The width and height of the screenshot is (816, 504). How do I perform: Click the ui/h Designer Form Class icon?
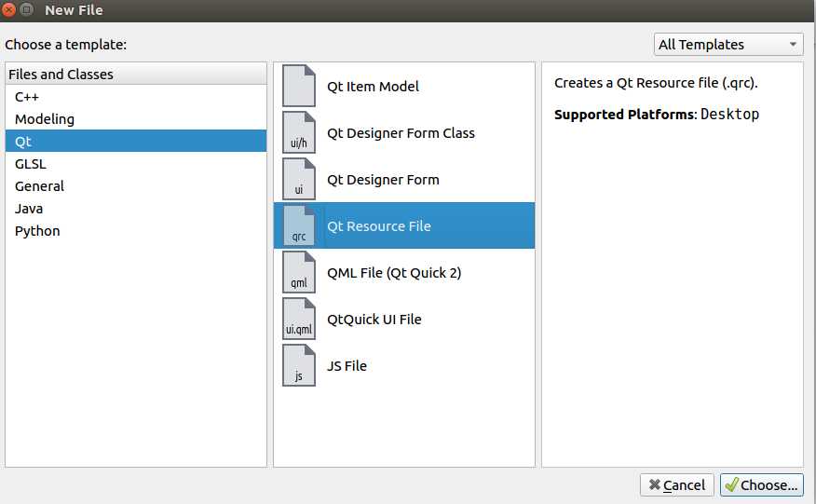pos(299,132)
